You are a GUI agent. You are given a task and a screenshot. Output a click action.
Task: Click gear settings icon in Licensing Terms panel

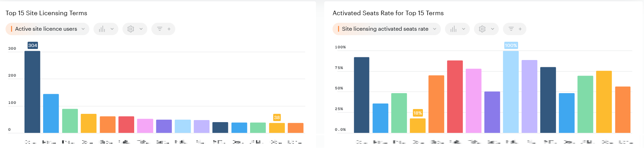[x=131, y=29]
